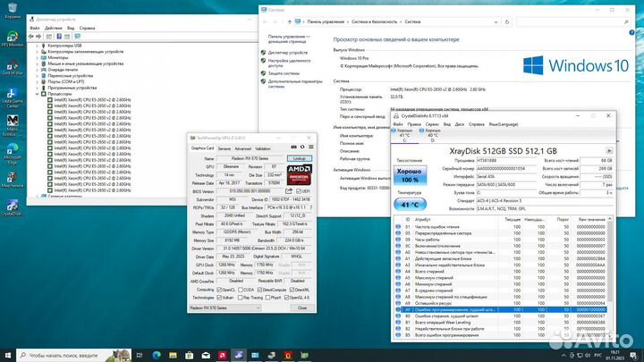Open Mail app from taskbar

tap(206, 355)
